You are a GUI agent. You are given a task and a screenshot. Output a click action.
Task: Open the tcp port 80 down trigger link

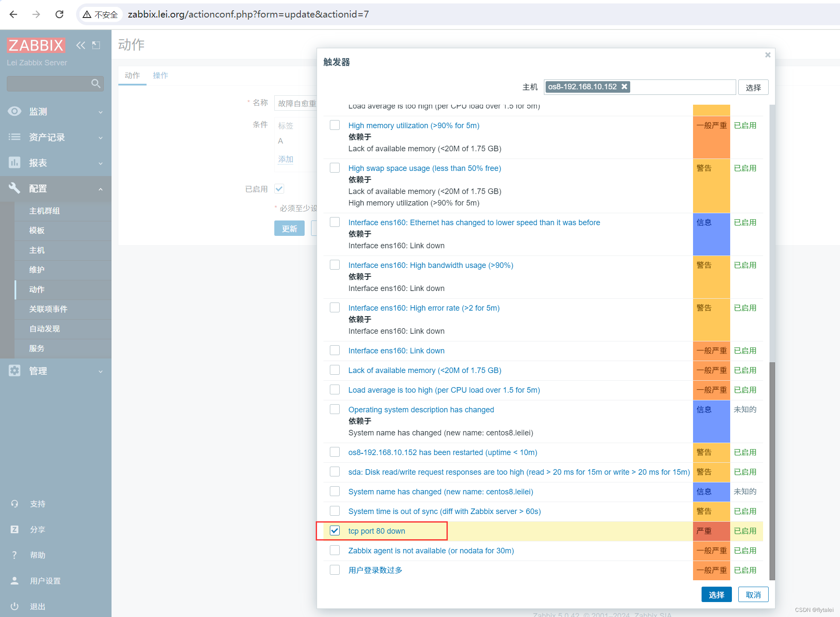[376, 531]
